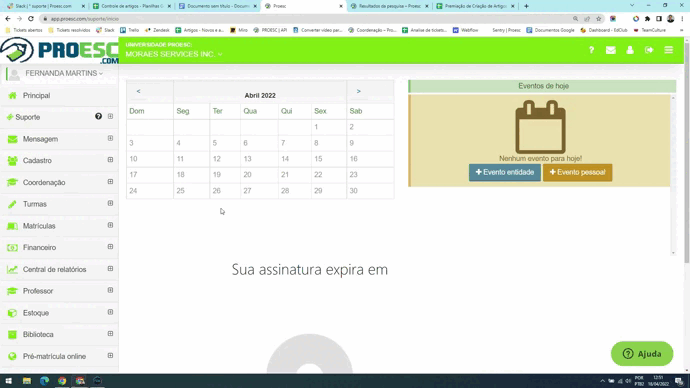Open File Explorer from taskbar
The height and width of the screenshot is (388, 690).
(26, 381)
